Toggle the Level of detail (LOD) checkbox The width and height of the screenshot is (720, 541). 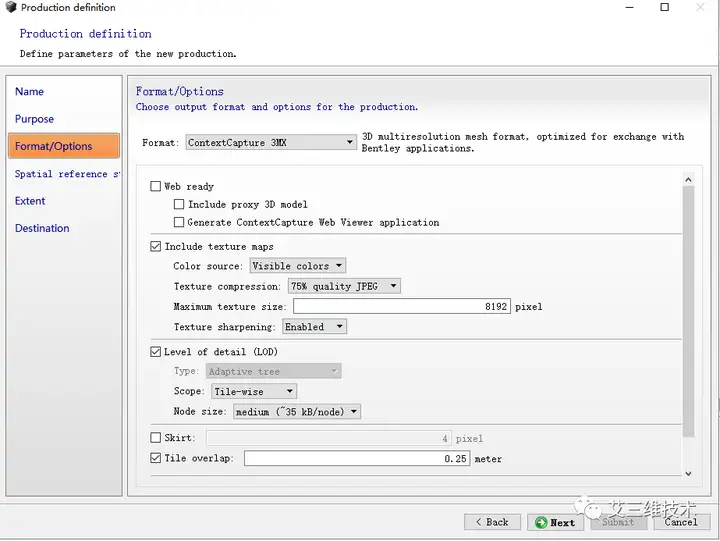click(156, 352)
